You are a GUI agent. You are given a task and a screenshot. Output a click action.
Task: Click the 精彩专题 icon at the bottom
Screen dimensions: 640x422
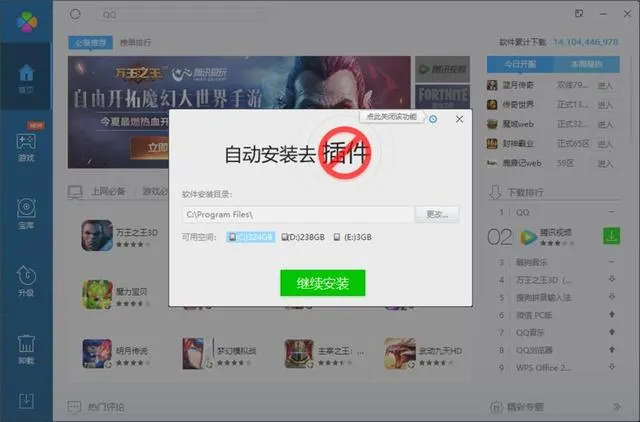[x=496, y=406]
